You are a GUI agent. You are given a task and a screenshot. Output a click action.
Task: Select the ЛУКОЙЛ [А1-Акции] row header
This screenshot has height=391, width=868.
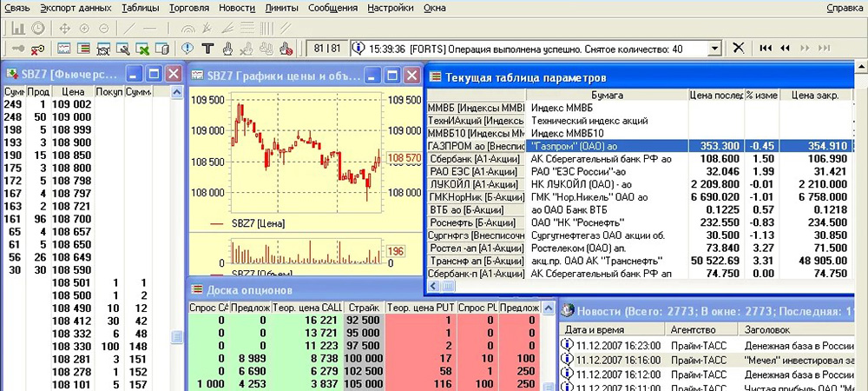point(476,184)
